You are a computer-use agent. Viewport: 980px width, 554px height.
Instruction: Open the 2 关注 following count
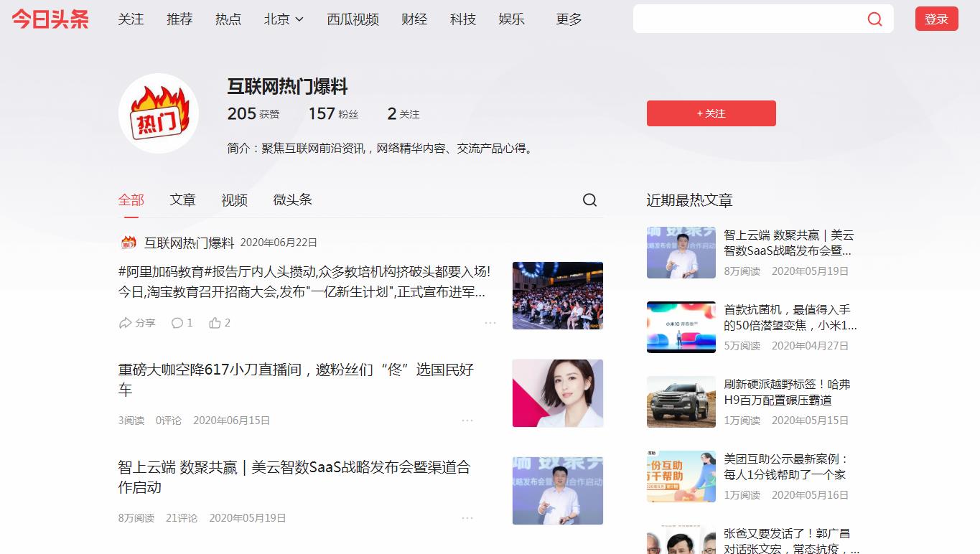(403, 113)
